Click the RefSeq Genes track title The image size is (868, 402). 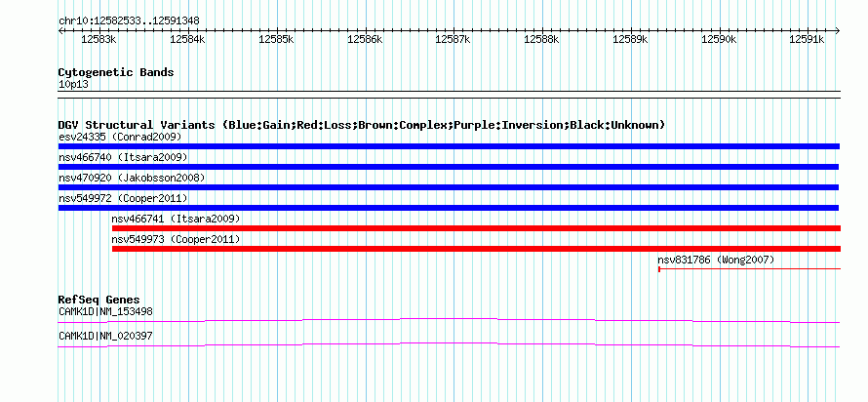tap(99, 301)
